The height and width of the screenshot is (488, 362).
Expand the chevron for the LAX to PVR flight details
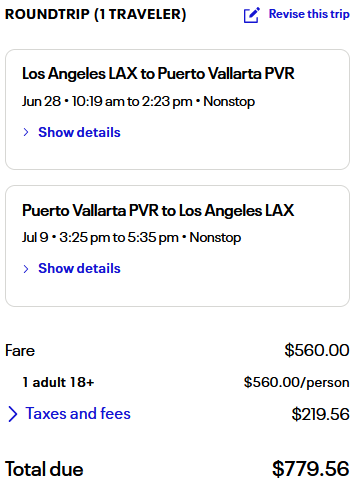[x=26, y=132]
